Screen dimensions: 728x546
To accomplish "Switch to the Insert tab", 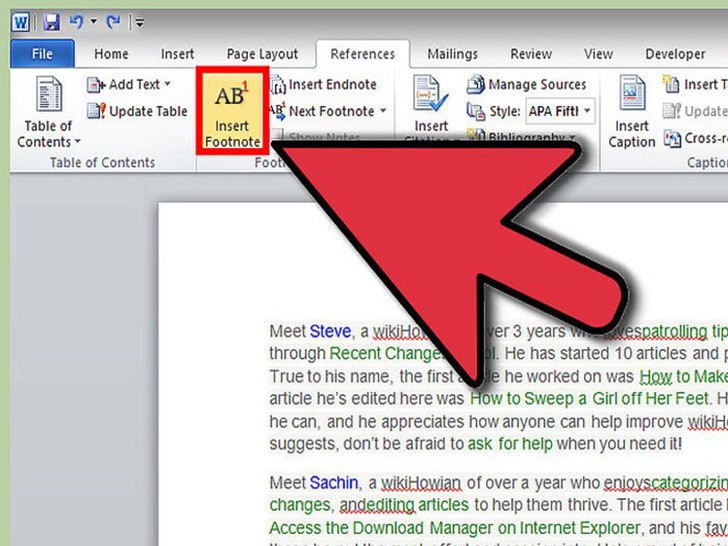I will click(177, 54).
